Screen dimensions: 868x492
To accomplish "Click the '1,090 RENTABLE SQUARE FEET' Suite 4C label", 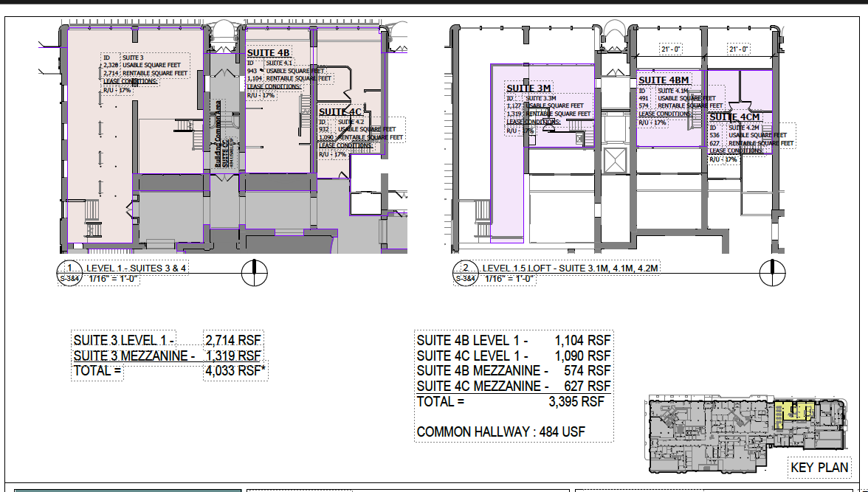I will point(361,138).
